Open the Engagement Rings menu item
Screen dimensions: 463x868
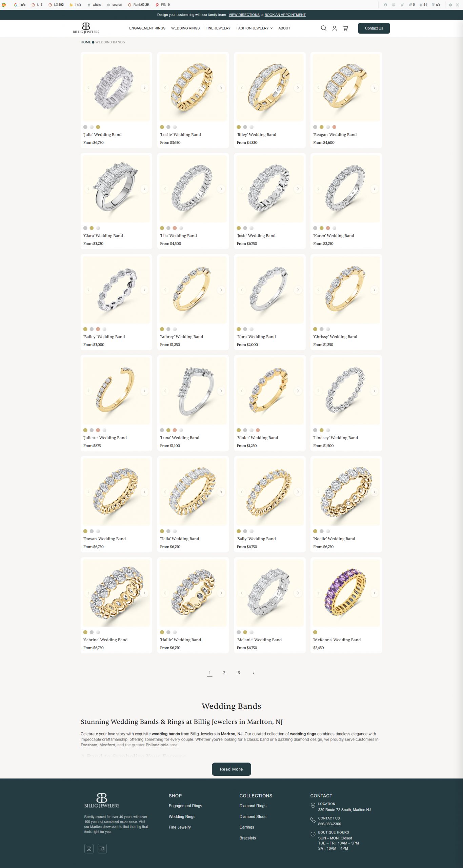tap(147, 28)
